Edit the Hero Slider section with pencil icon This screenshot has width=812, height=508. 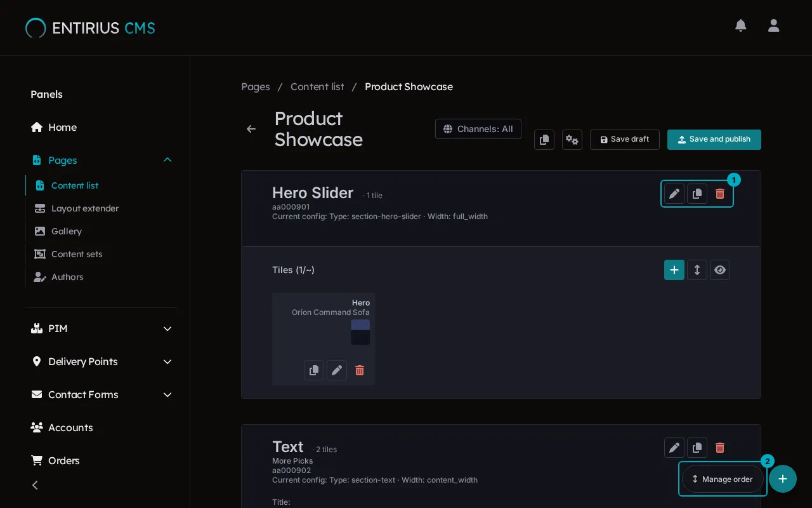pos(674,194)
